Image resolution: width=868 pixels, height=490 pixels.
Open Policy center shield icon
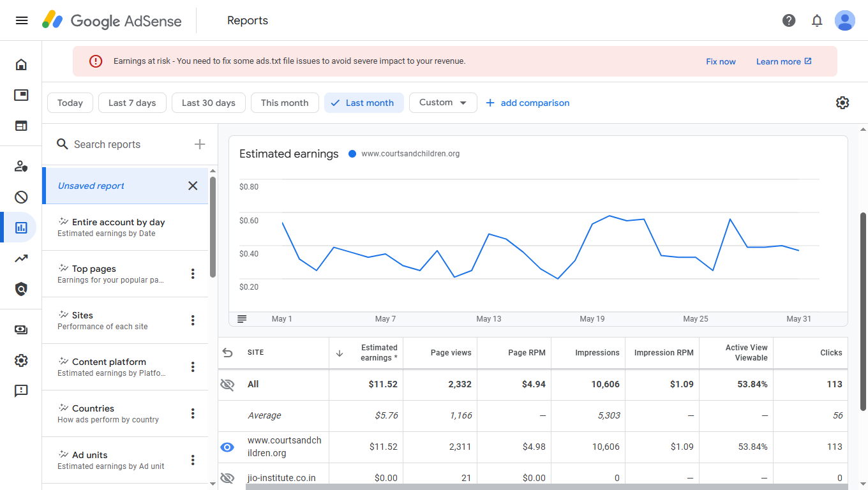click(21, 289)
